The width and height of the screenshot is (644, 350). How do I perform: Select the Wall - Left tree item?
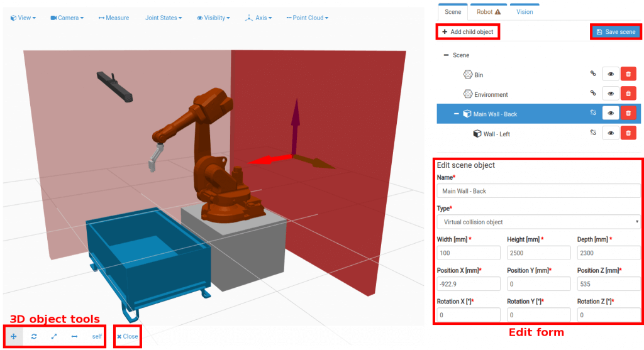click(497, 134)
